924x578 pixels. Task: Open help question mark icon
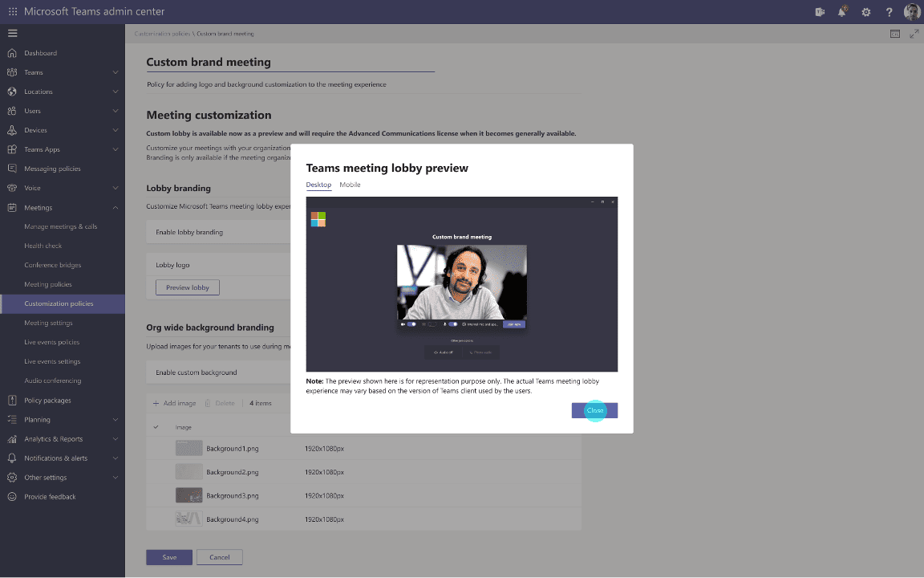coord(890,12)
